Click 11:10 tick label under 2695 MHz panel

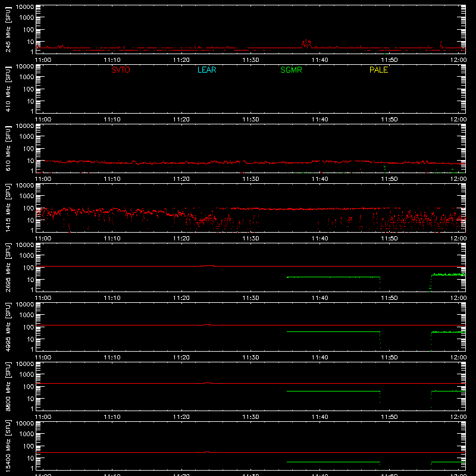[112, 298]
